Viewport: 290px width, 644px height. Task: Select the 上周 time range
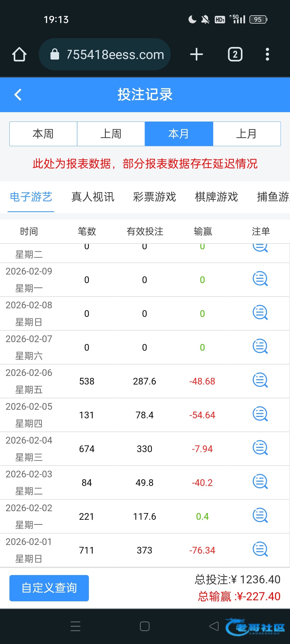[x=111, y=134]
